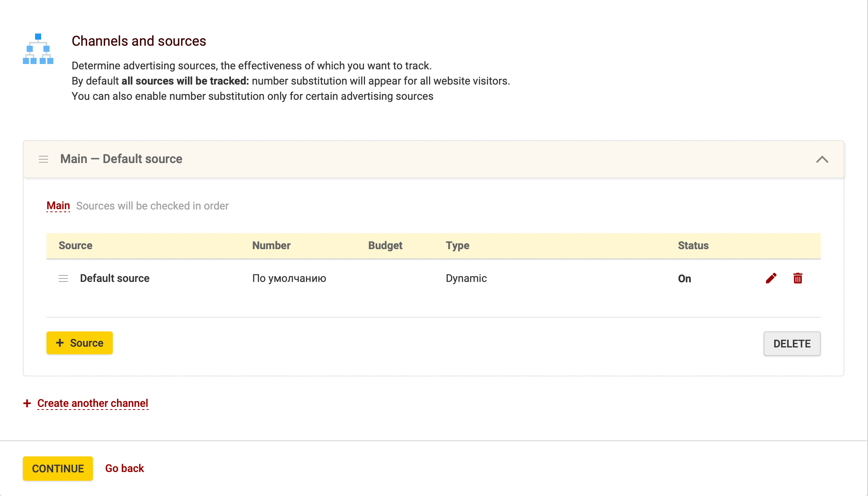Click the pencil icon to edit Default source
The height and width of the screenshot is (496, 868).
coord(771,278)
